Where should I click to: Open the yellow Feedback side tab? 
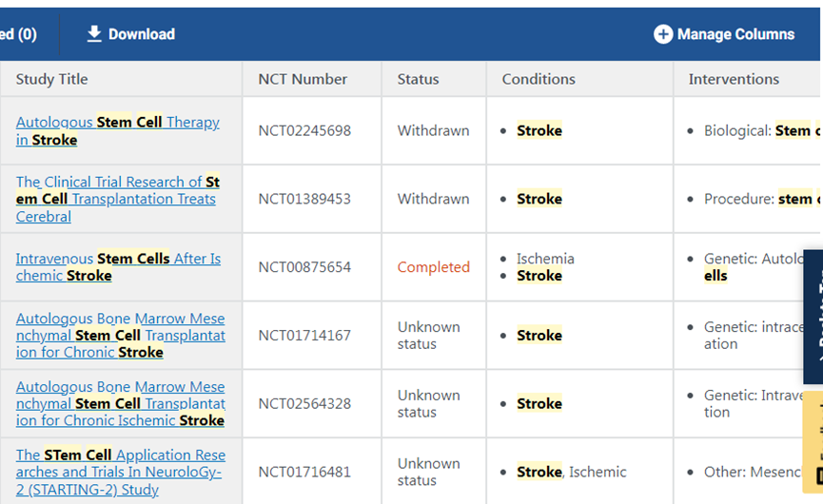(813, 442)
